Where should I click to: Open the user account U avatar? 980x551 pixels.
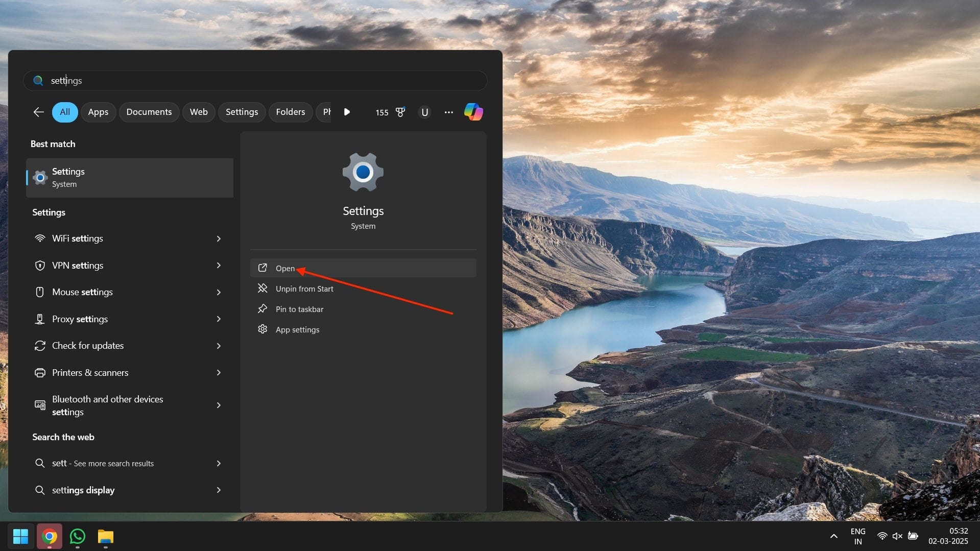click(x=424, y=112)
